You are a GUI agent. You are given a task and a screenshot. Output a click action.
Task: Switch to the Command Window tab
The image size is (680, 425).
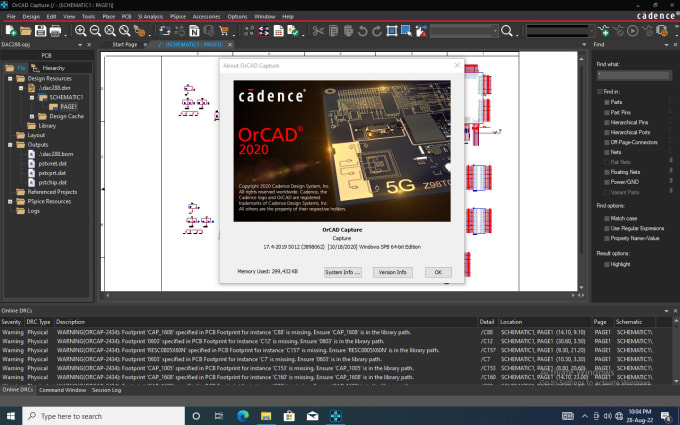[x=62, y=390]
